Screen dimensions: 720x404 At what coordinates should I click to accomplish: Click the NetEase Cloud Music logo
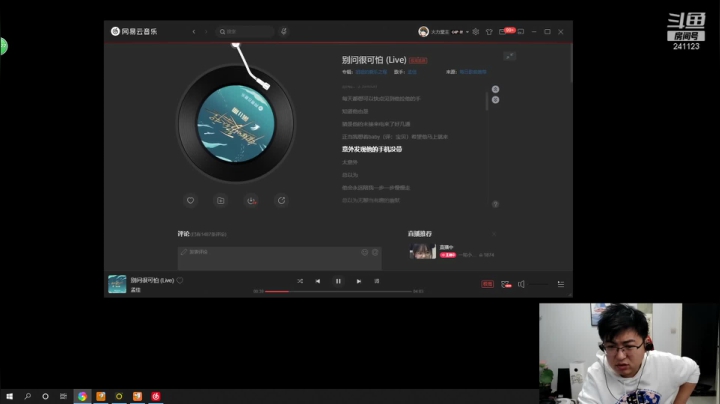(134, 31)
